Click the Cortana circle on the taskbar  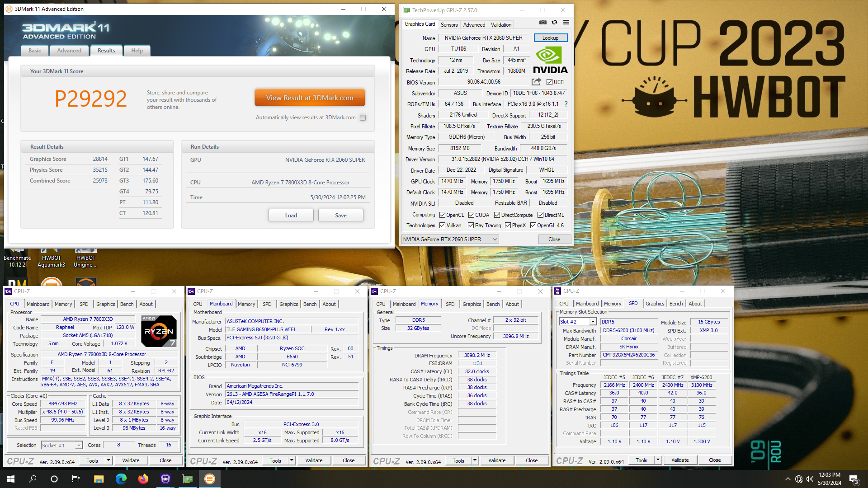click(x=54, y=479)
